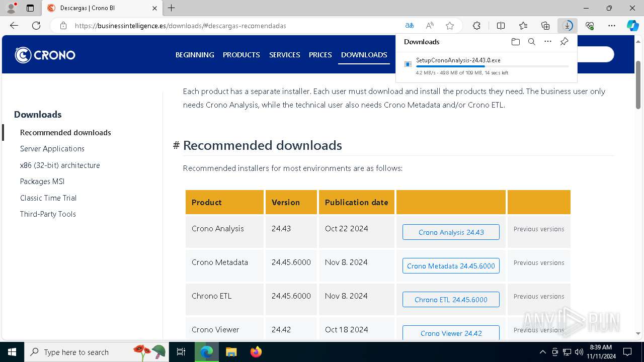Select the Descargas | Crono BI tab
This screenshot has height=362, width=644.
101,8
